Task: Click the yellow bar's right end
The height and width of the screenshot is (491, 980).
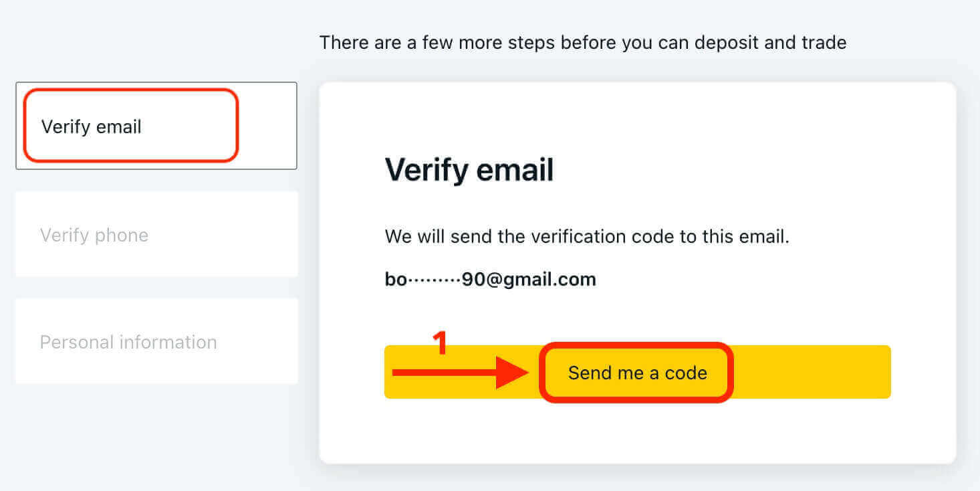Action: coord(869,372)
